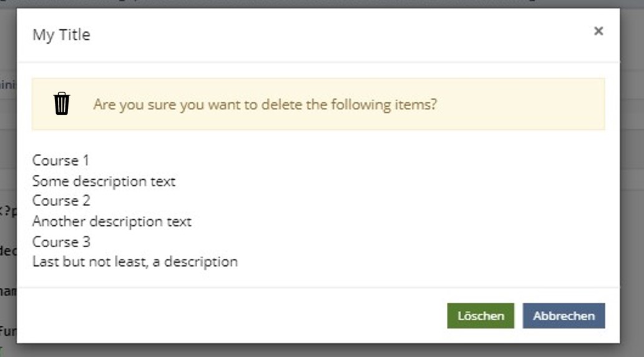Viewport: 644px width, 357px height.
Task: Click empty footer area left of Löschen
Action: point(237,316)
